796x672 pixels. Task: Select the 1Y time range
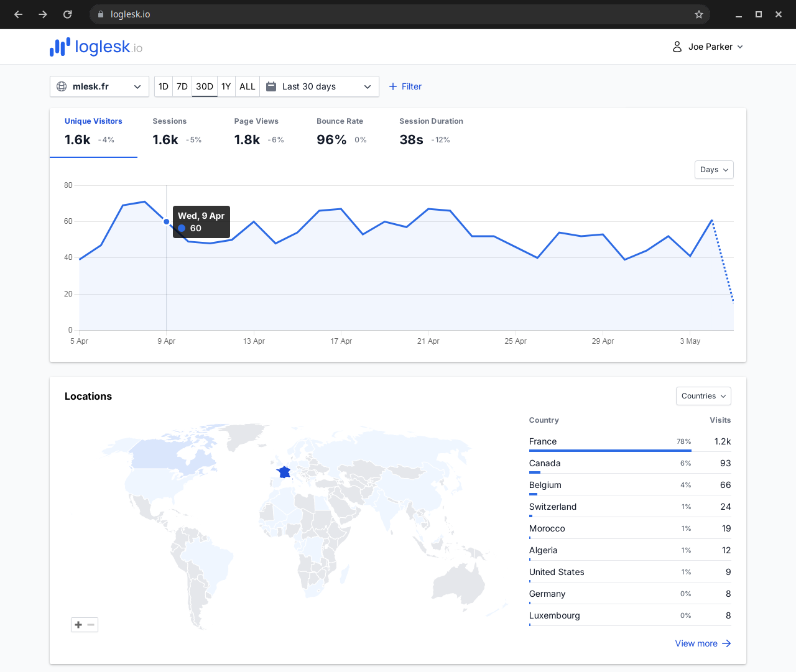click(x=226, y=86)
